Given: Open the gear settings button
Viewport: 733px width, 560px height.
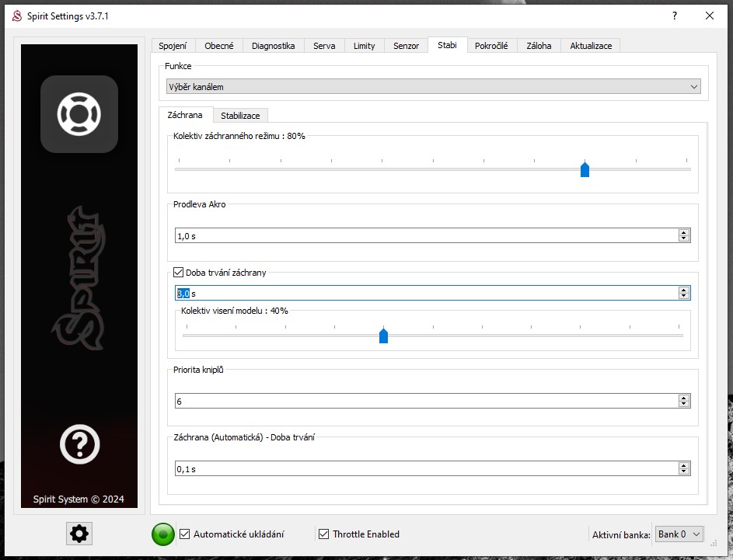Looking at the screenshot, I should tap(79, 534).
